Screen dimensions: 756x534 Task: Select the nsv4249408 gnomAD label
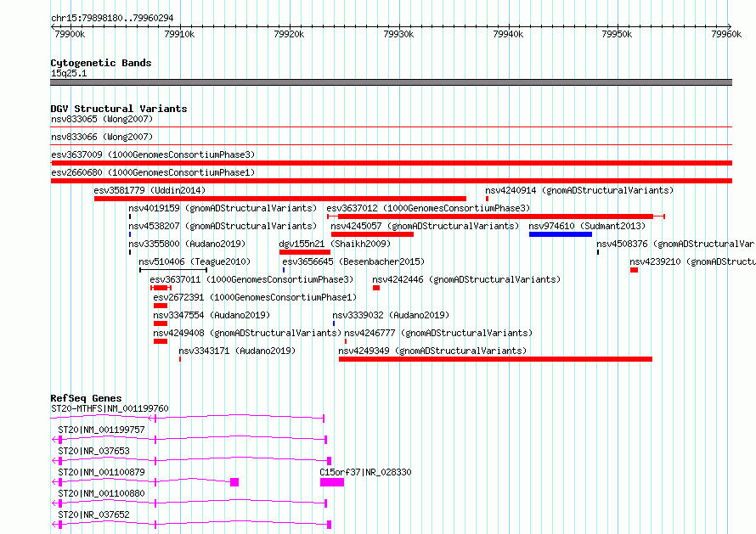[247, 333]
